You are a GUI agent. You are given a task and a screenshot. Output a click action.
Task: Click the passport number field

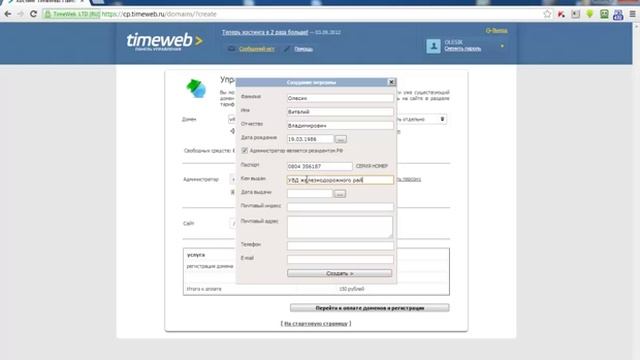click(320, 167)
